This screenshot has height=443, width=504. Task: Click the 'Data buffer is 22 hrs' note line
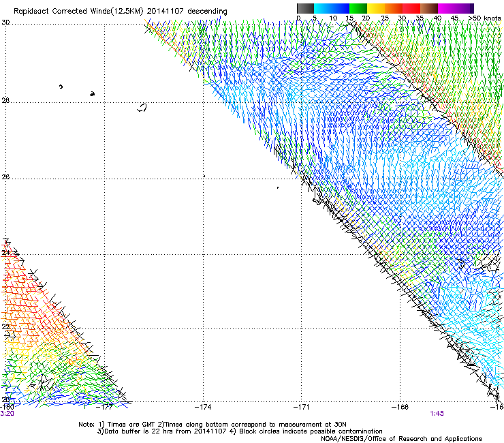pos(240,431)
